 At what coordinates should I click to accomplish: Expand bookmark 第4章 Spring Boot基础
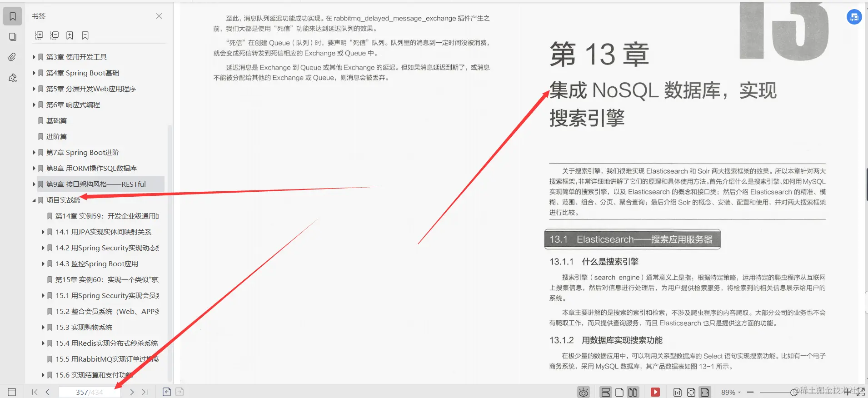(x=34, y=73)
